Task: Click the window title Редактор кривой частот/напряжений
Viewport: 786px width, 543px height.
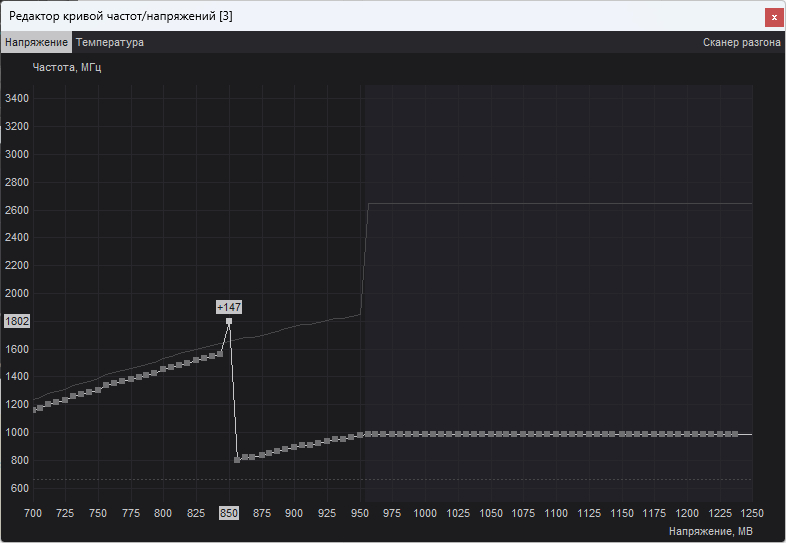Action: pos(120,16)
